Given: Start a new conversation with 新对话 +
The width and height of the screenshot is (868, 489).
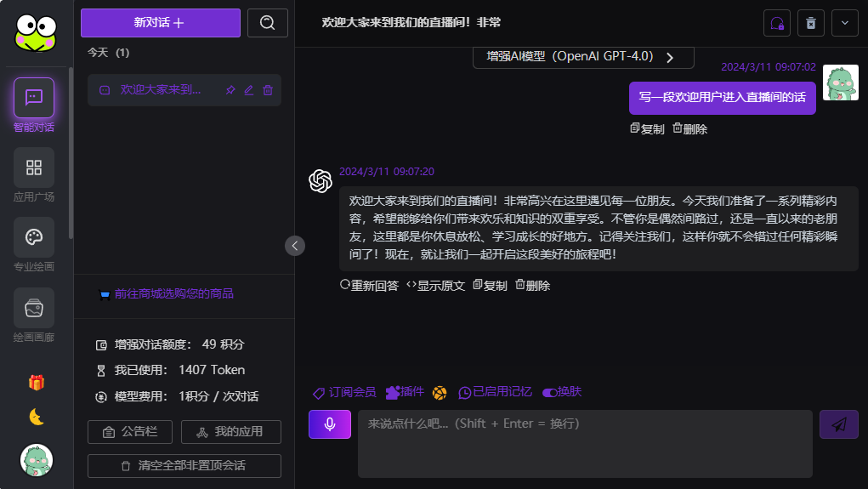Looking at the screenshot, I should 161,23.
